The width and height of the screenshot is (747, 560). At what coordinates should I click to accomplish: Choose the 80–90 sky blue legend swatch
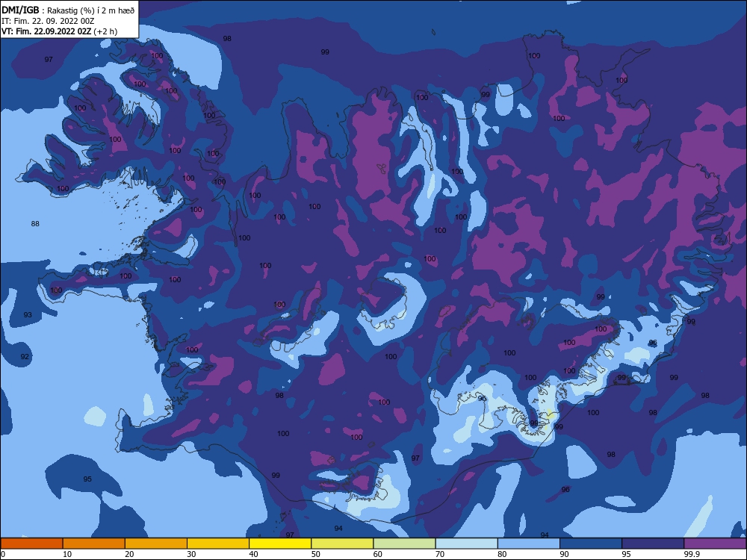click(x=529, y=544)
